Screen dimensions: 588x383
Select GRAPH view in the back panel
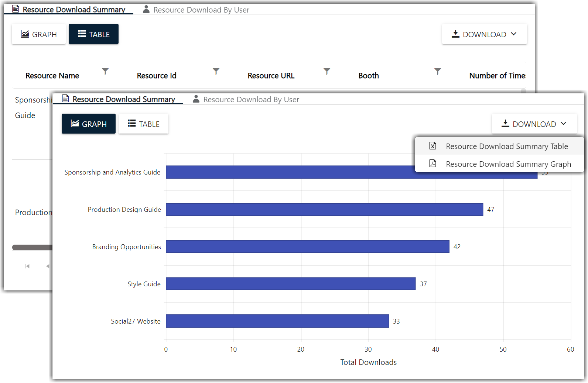(x=39, y=34)
